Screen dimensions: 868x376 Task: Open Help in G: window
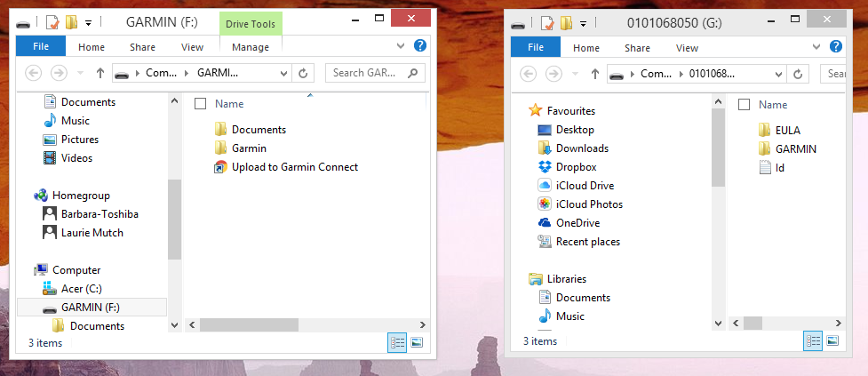coord(838,46)
